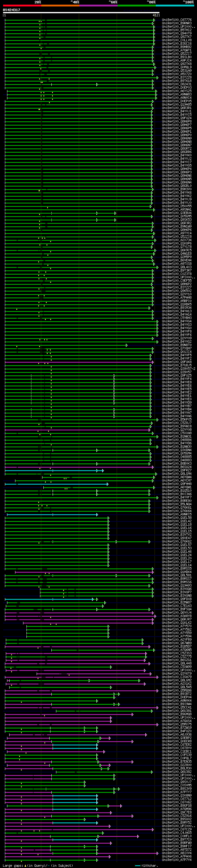The width and height of the screenshot is (197, 868).
Task: Select hit label UniRef100_Q52ZI7
Action: (x=176, y=54)
